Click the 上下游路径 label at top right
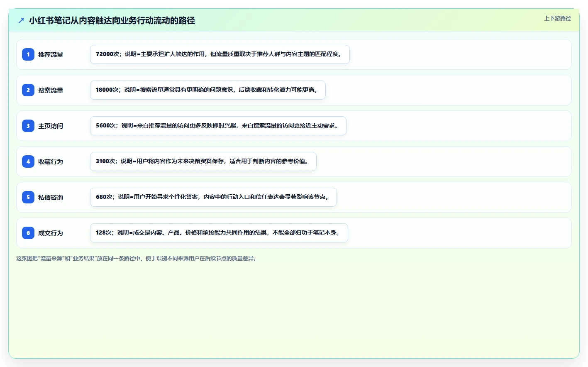Viewport: 588px width, 367px height. click(x=557, y=18)
